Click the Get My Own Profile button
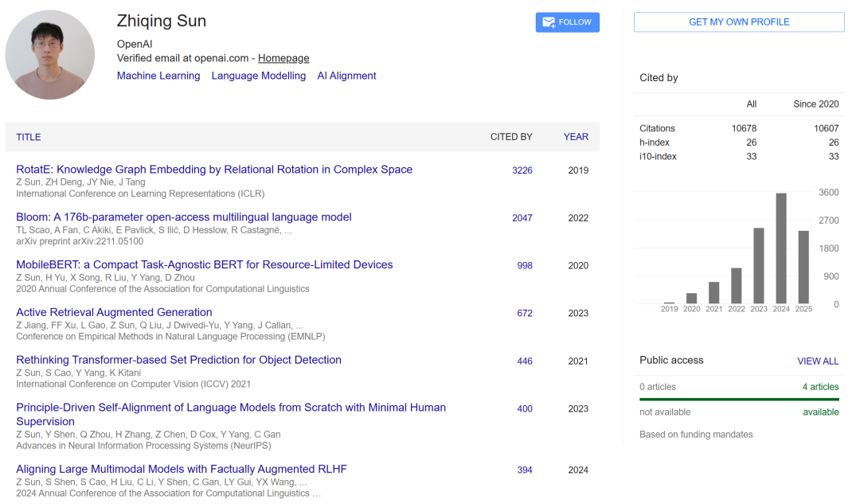This screenshot has width=860, height=504. click(738, 22)
